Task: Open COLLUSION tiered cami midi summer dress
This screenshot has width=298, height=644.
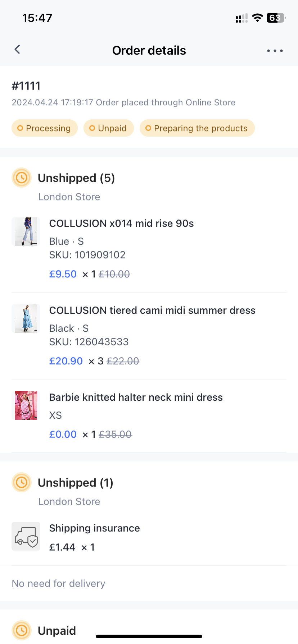Action: point(152,310)
